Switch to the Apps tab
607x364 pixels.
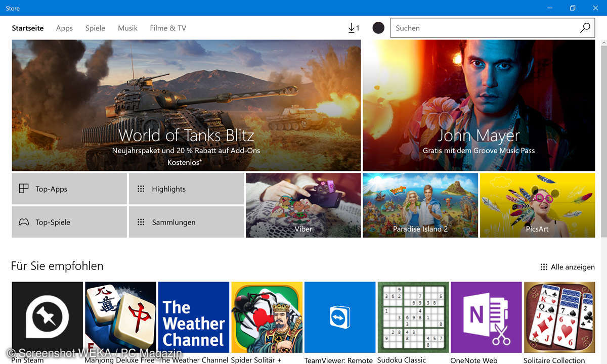64,28
